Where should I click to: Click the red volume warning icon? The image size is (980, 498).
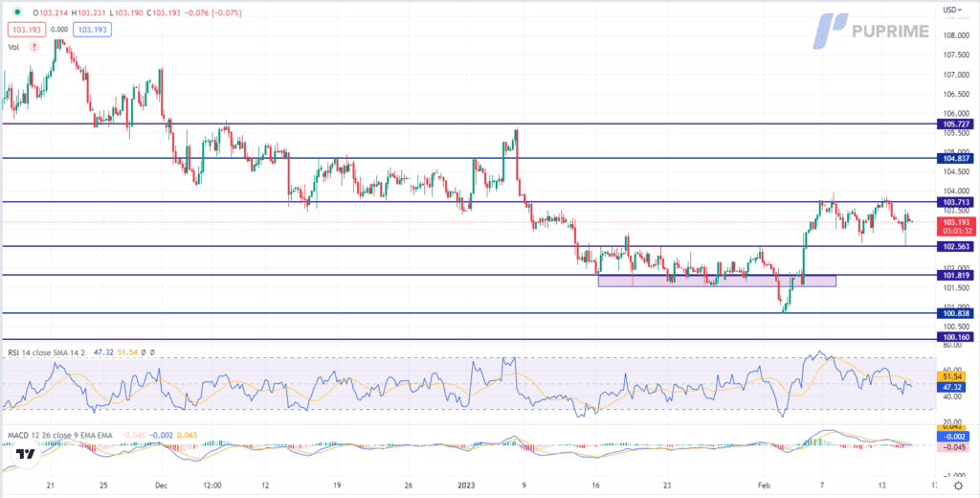pyautogui.click(x=33, y=47)
